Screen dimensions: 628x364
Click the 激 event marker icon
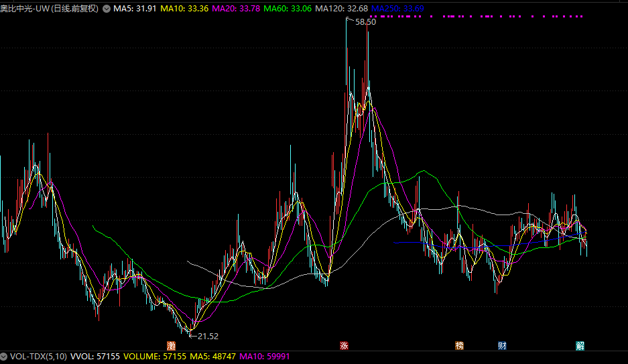[172, 345]
